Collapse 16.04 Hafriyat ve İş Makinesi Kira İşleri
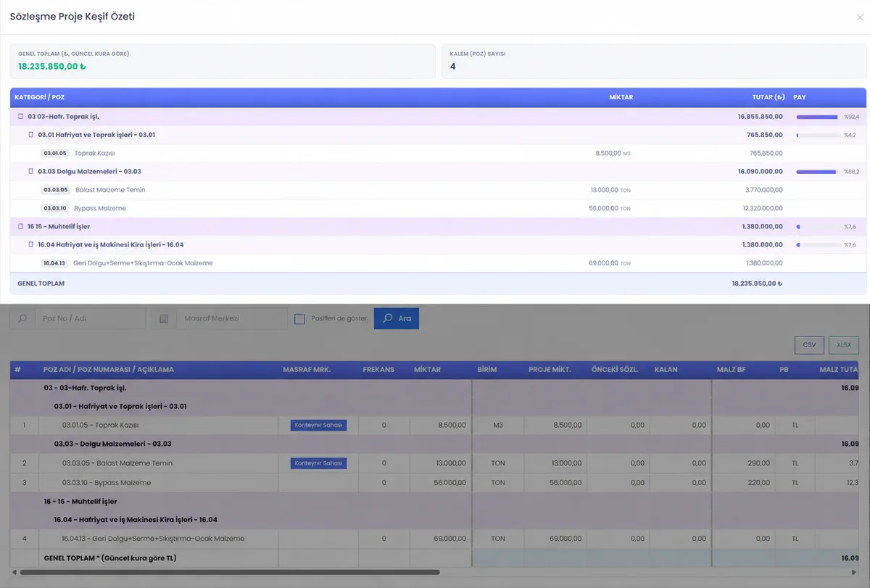The width and height of the screenshot is (870, 588). (x=31, y=245)
